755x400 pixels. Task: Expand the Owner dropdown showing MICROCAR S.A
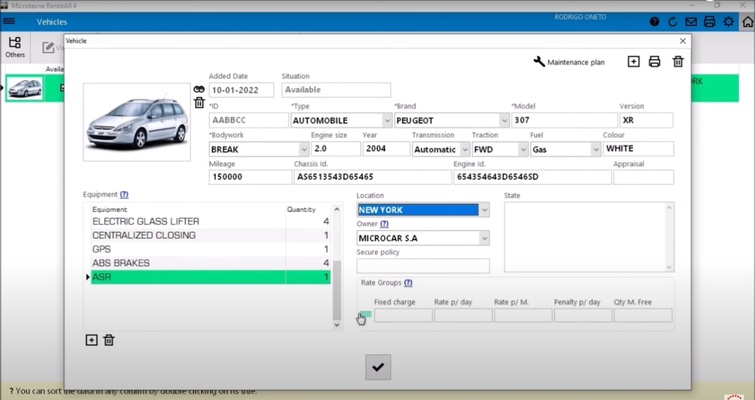point(484,238)
